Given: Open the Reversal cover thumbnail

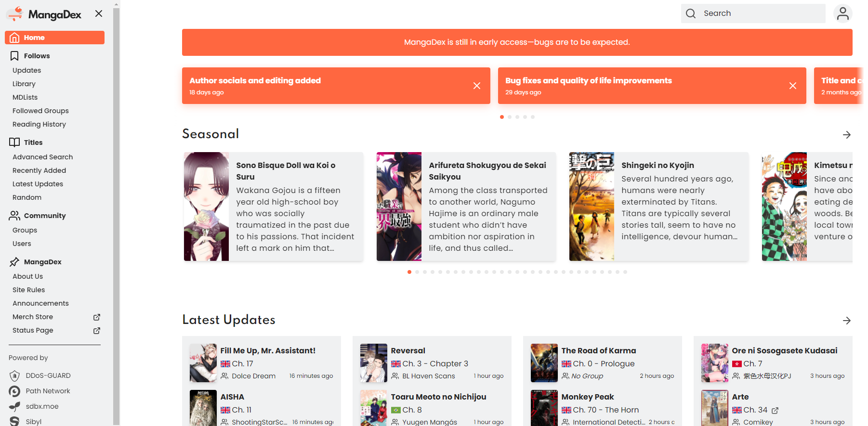Looking at the screenshot, I should (374, 363).
